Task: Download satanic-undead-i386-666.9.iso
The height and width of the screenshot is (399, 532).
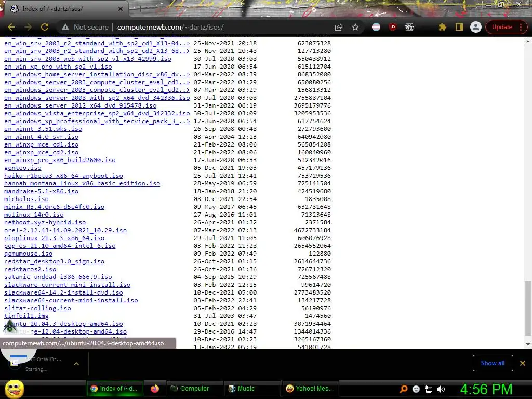Action: [x=58, y=277]
